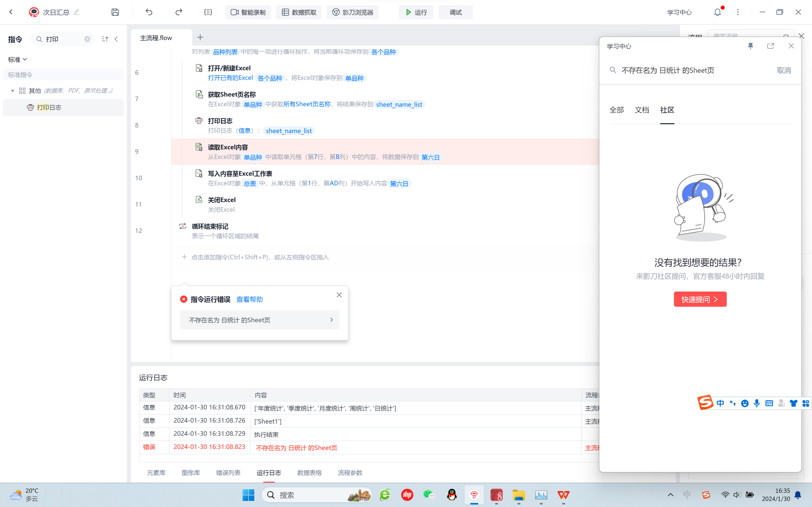Screen dimensions: 812x507
Task: Click the notification bell icon
Action: coord(717,12)
